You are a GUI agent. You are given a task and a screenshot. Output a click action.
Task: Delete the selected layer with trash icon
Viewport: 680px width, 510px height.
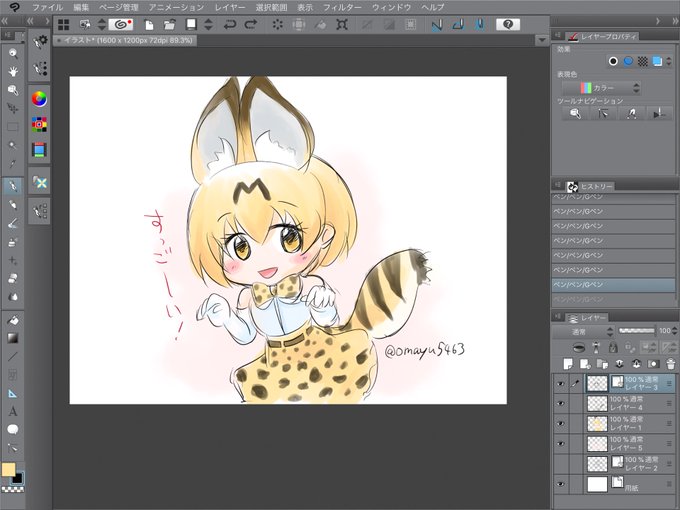tap(670, 363)
